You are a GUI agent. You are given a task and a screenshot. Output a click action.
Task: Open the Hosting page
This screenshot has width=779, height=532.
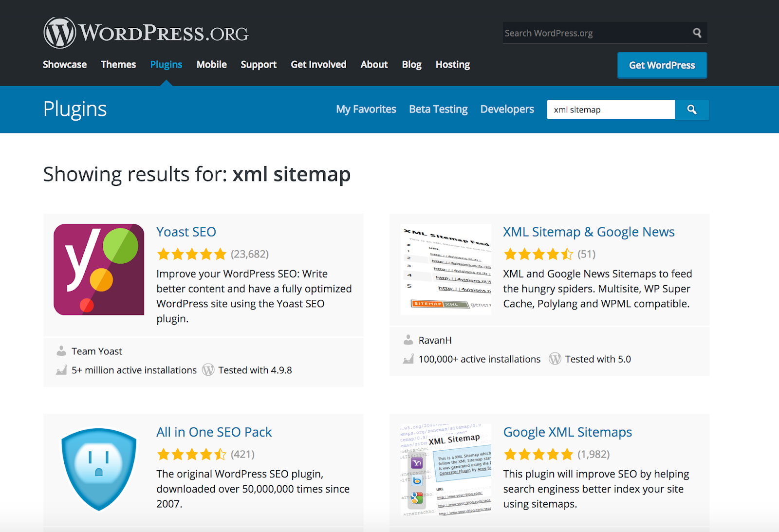coord(453,65)
